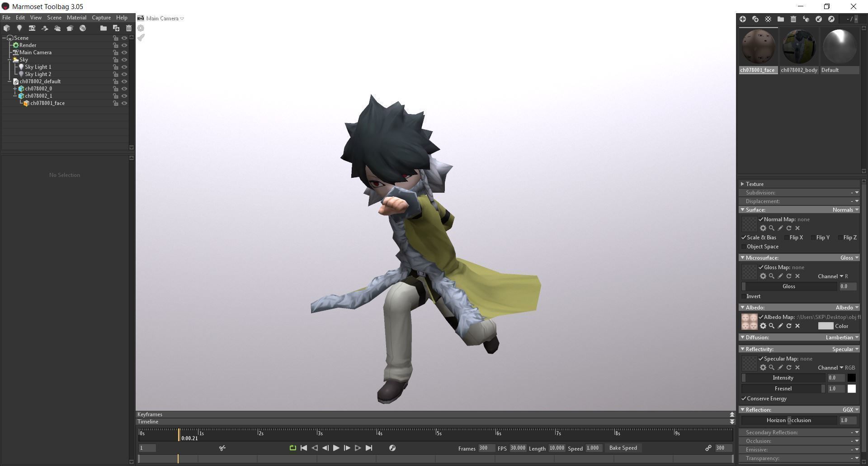This screenshot has width=868, height=466.
Task: Open the Reflection GGX dropdown
Action: pos(850,410)
